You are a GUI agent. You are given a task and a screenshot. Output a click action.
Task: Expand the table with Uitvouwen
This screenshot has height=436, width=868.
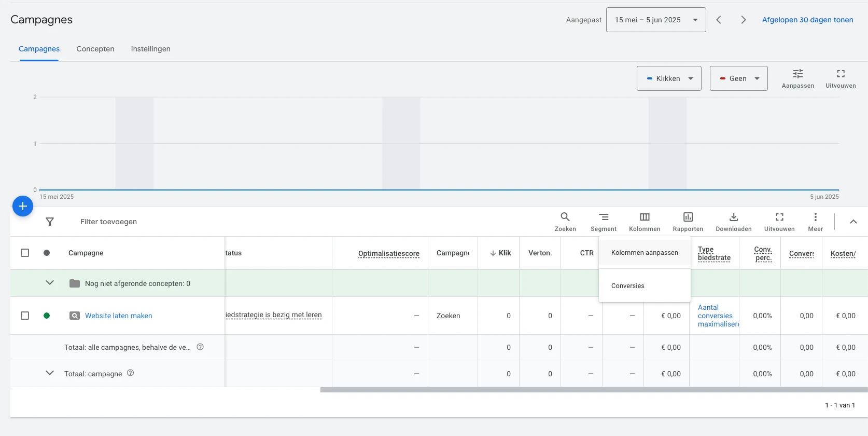click(779, 222)
